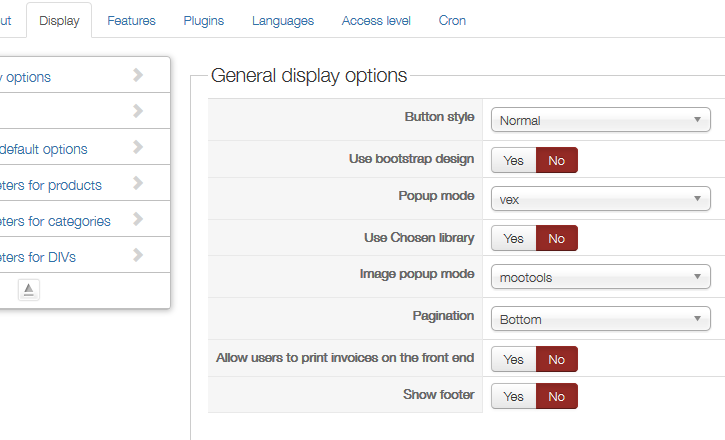Switch to the Features tab
The image size is (725, 440).
[x=131, y=20]
